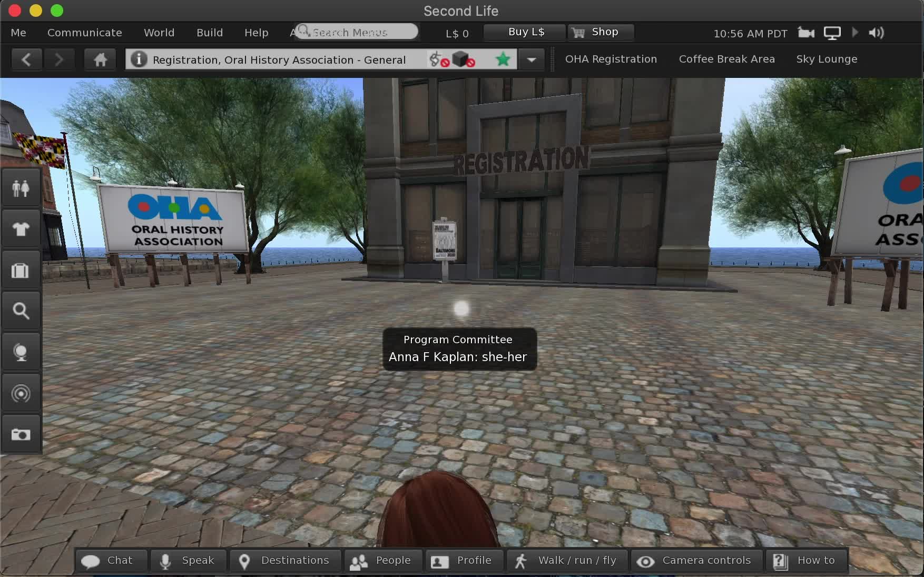Click the no-build cube status icon
This screenshot has height=577, width=924.
pos(463,59)
